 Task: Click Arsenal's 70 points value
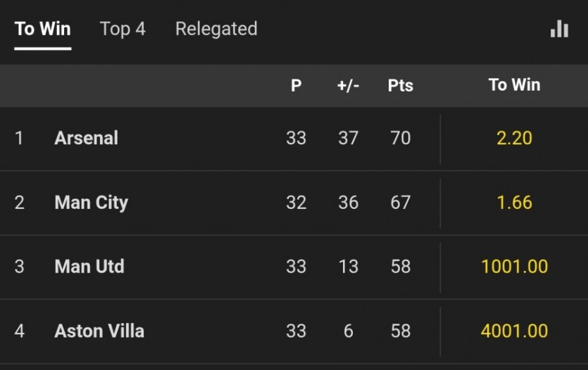click(x=400, y=138)
